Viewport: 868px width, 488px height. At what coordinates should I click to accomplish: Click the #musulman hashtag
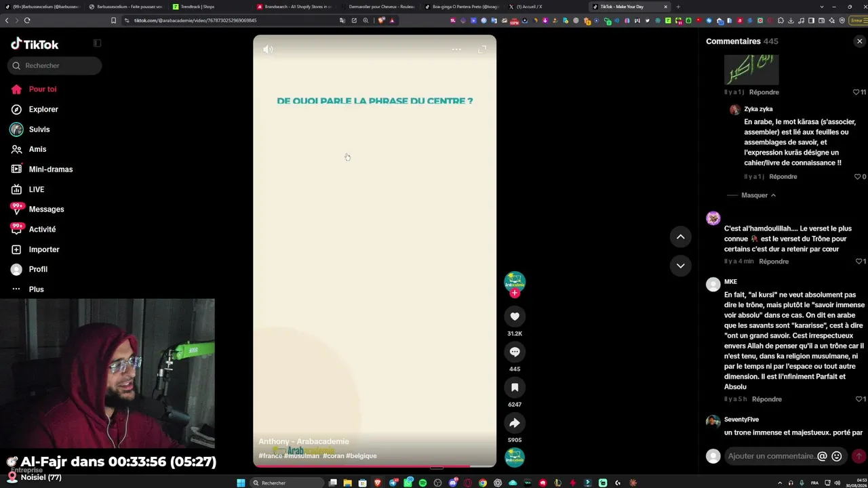click(302, 456)
